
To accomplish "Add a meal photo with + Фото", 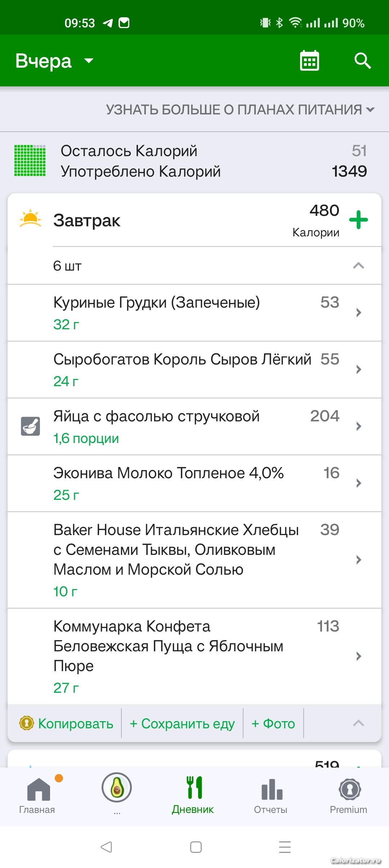I will pos(273,724).
